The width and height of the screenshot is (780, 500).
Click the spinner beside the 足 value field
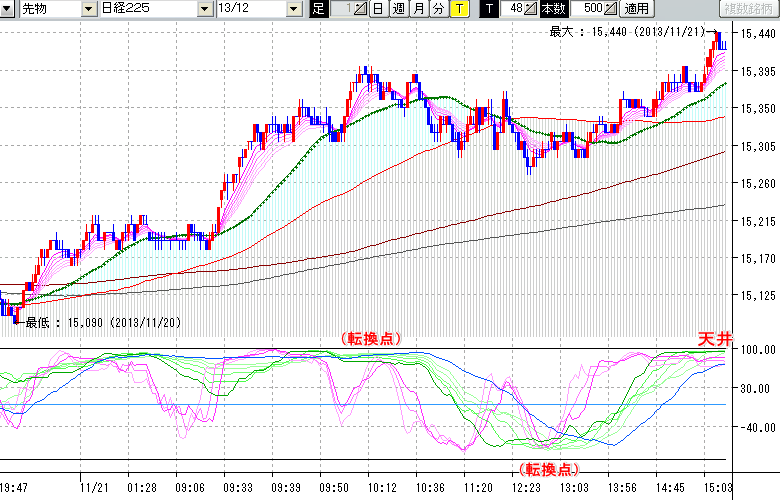coord(362,9)
